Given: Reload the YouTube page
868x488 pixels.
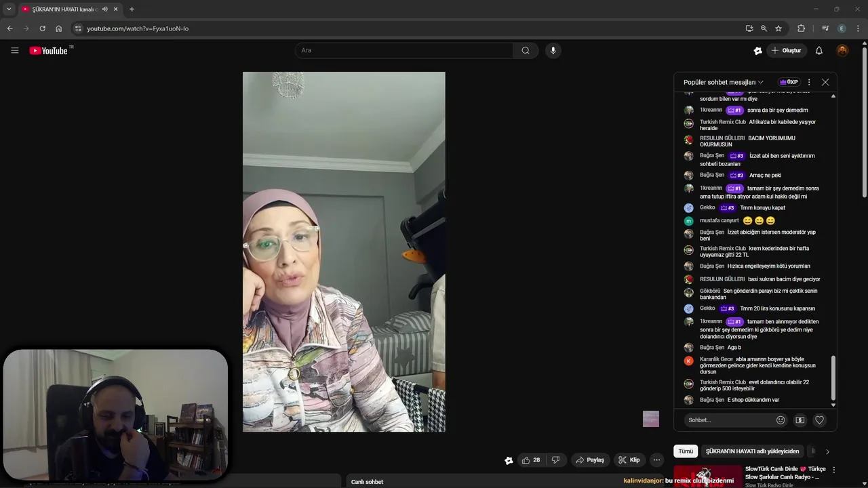Looking at the screenshot, I should [42, 28].
